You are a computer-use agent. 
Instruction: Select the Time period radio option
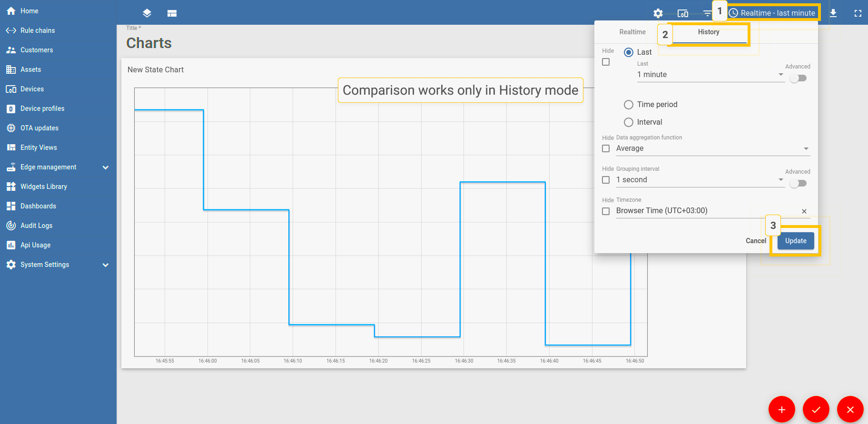[x=629, y=105]
